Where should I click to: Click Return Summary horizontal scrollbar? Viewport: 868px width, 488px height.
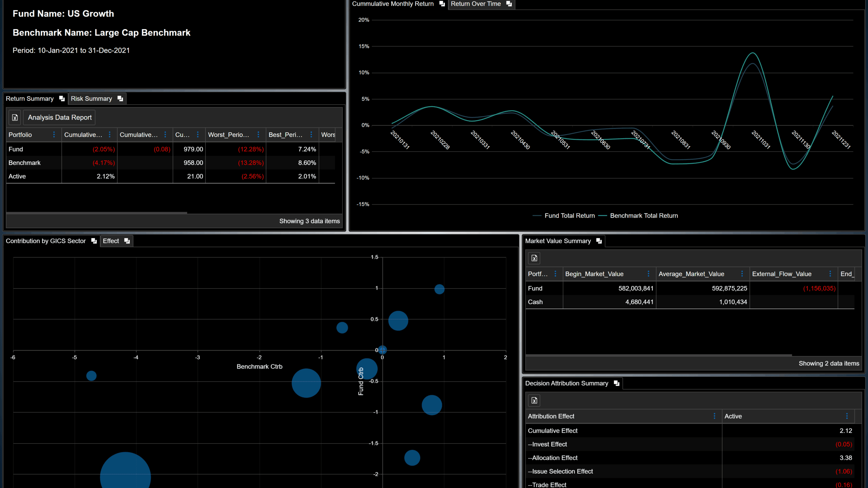coord(97,213)
